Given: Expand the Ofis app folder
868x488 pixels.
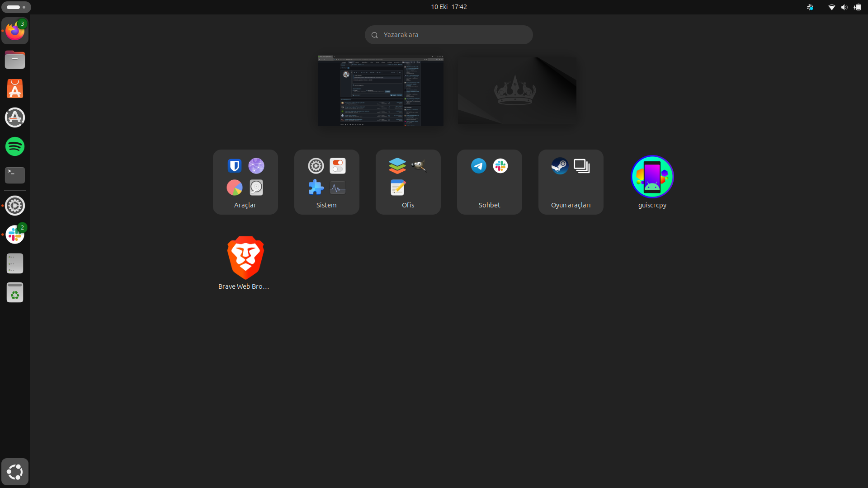Looking at the screenshot, I should click(x=408, y=182).
